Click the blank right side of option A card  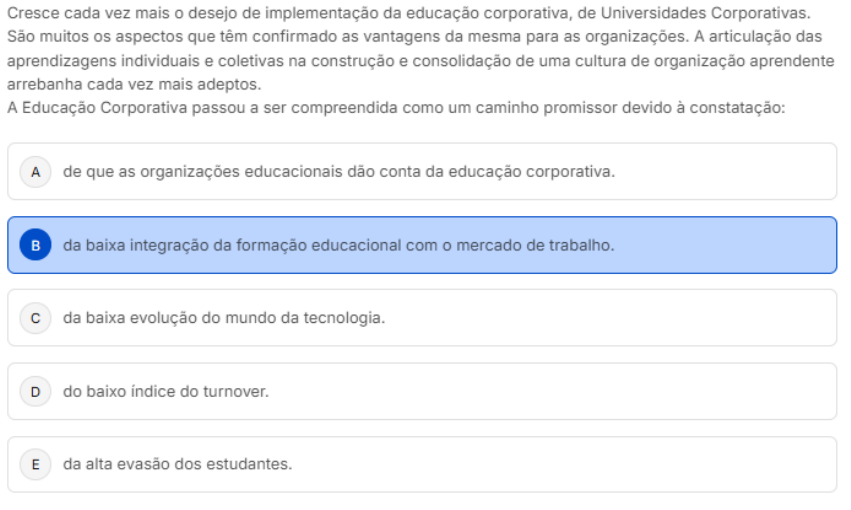point(730,171)
